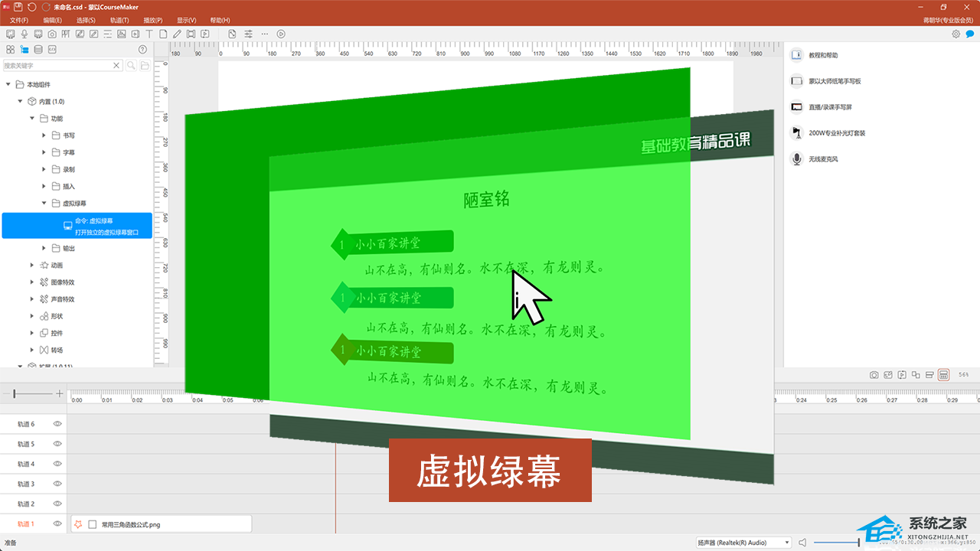Click the circled play icon in toolbar
This screenshot has width=980, height=551.
click(281, 34)
